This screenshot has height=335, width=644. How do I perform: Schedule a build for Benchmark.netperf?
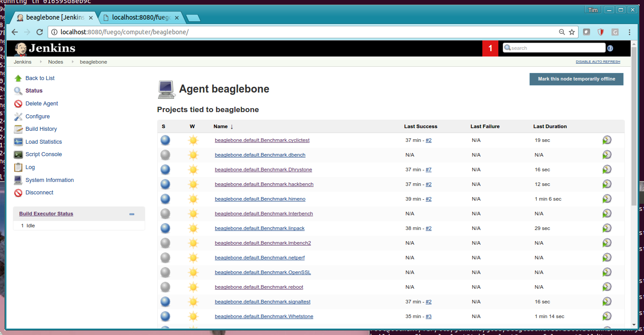coord(607,258)
